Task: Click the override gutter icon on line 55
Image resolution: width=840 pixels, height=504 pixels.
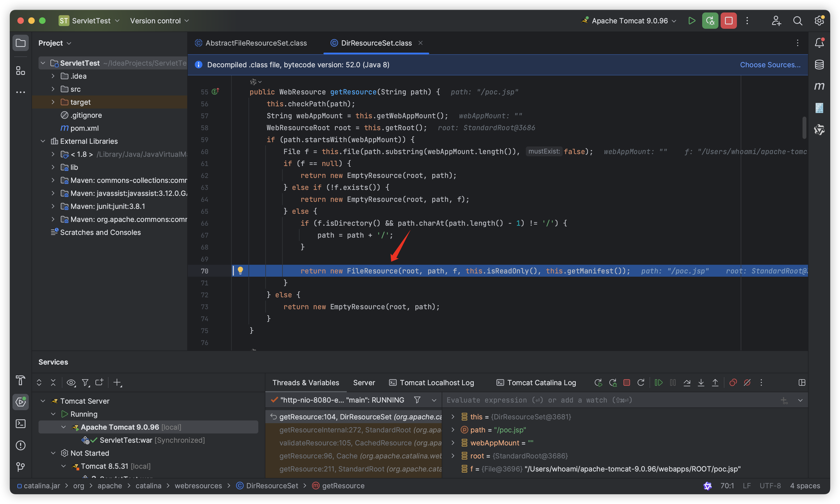Action: point(215,91)
